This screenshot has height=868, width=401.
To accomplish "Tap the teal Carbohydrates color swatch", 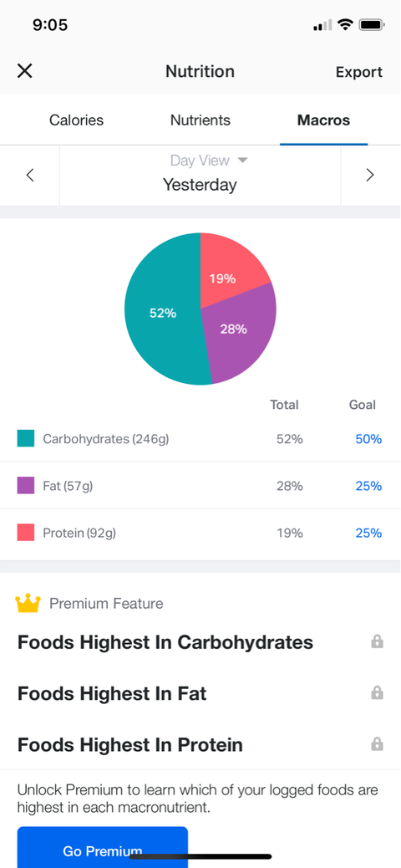I will (x=25, y=438).
